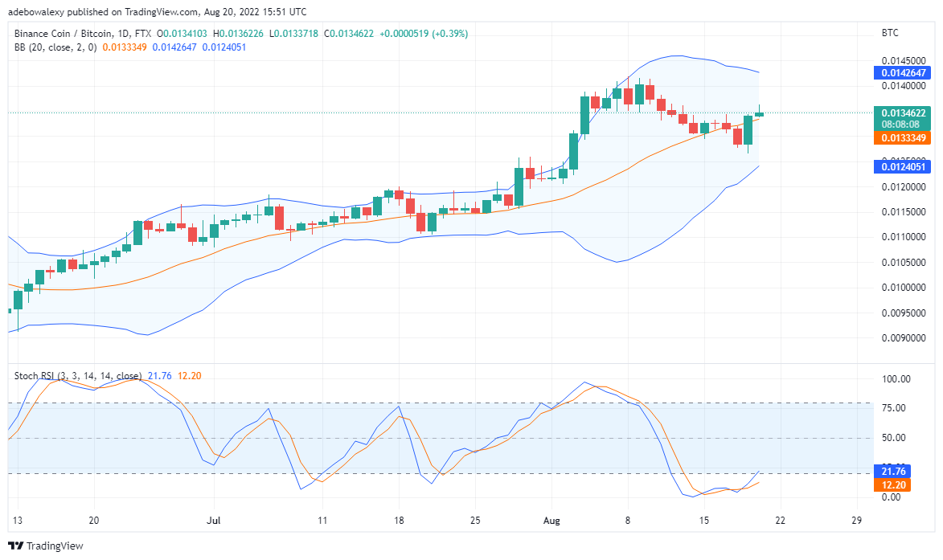Click the 29 date label on time axis
943x560 pixels.
point(856,521)
